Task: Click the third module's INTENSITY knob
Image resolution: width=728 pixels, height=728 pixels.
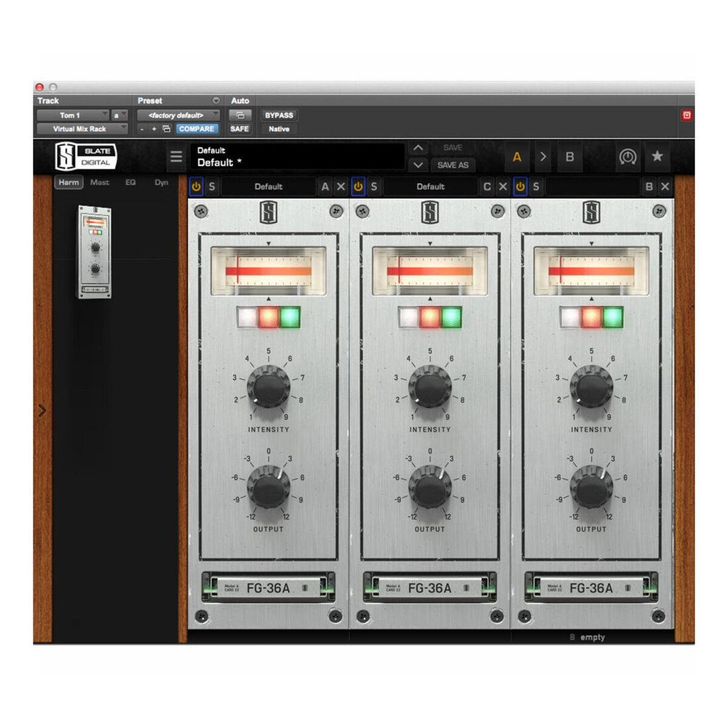Action: [591, 387]
